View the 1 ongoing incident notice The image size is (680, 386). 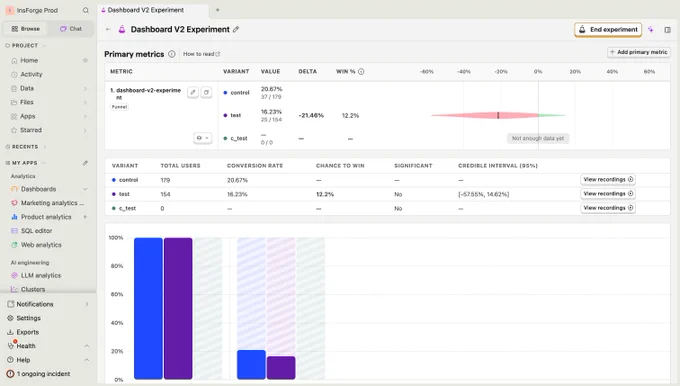43,374
